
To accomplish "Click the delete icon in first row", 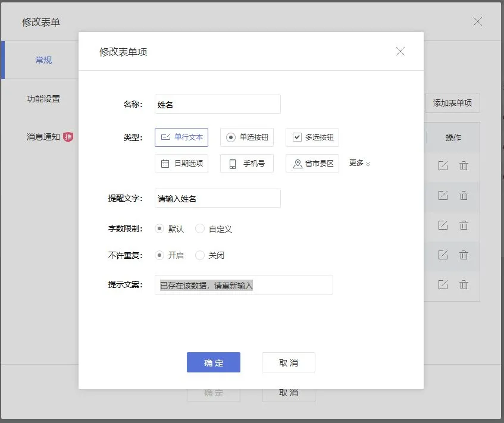I will [464, 165].
